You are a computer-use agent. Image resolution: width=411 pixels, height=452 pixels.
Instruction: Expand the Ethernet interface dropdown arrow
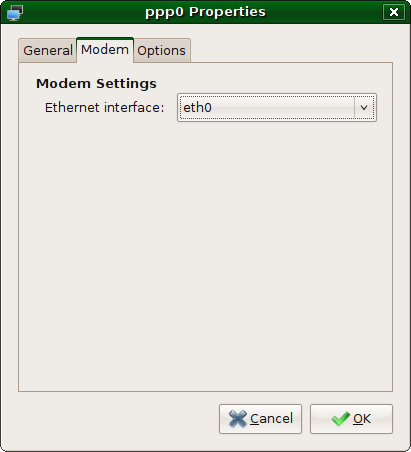pos(364,108)
